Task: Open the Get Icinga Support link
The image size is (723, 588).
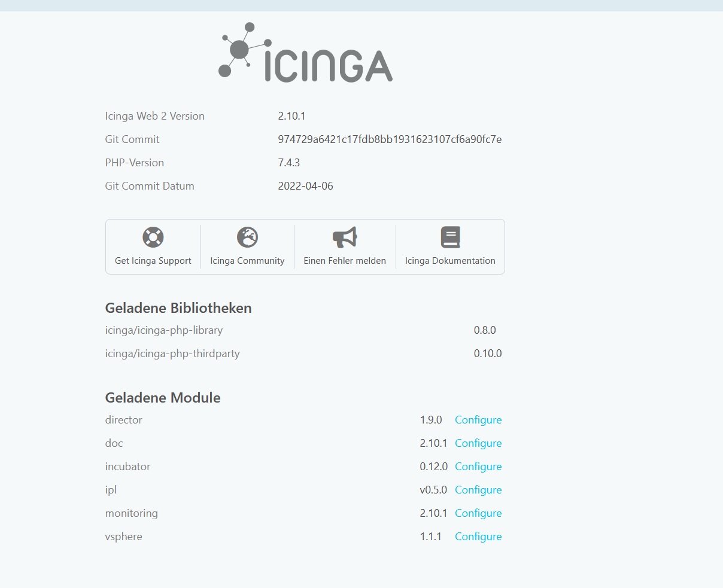Action: (153, 261)
